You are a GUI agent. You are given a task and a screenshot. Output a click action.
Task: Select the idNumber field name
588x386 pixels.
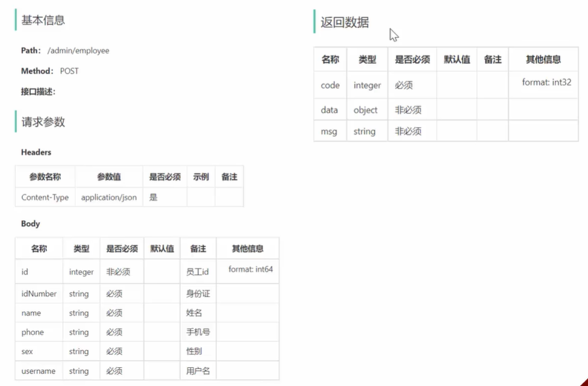[39, 294]
